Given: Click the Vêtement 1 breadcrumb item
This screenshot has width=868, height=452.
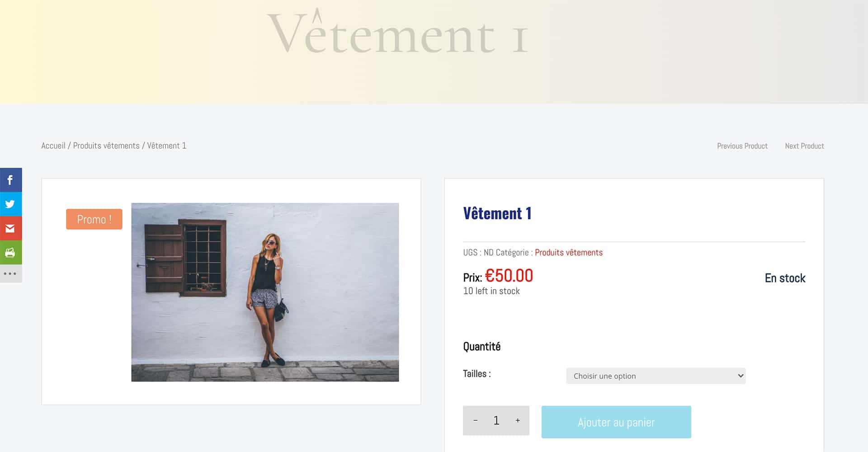Looking at the screenshot, I should 166,146.
